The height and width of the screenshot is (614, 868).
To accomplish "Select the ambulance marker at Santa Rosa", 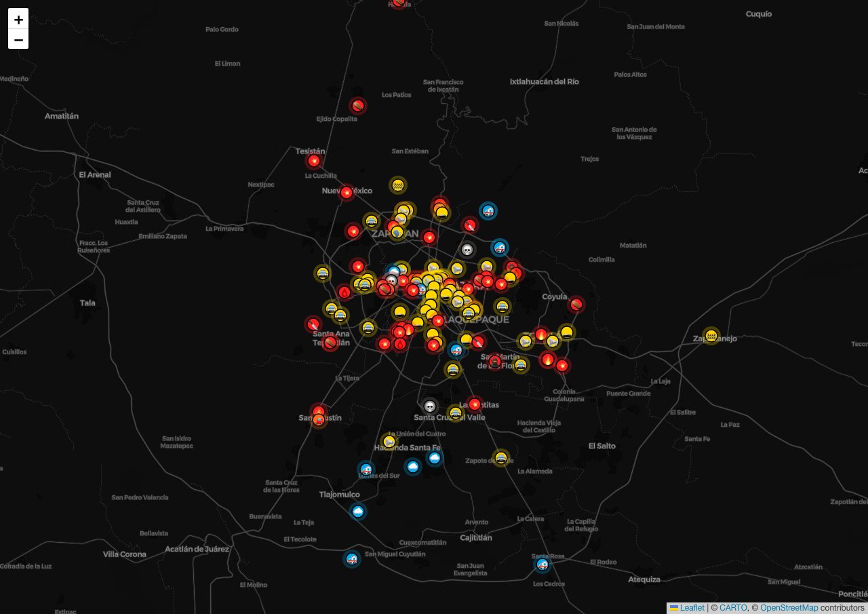I will pos(542,564).
